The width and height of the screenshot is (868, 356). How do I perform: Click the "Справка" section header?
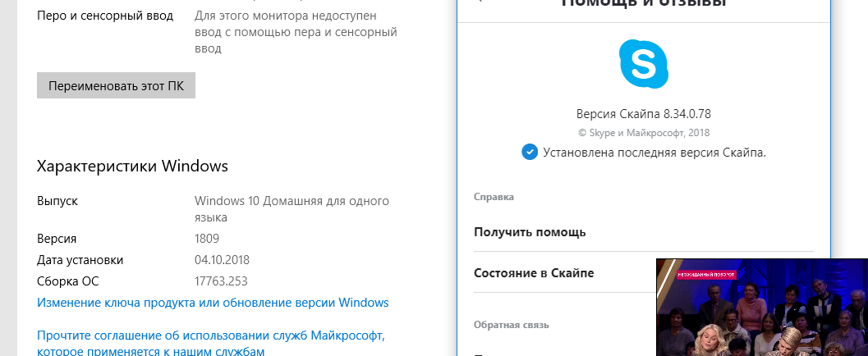click(x=494, y=197)
